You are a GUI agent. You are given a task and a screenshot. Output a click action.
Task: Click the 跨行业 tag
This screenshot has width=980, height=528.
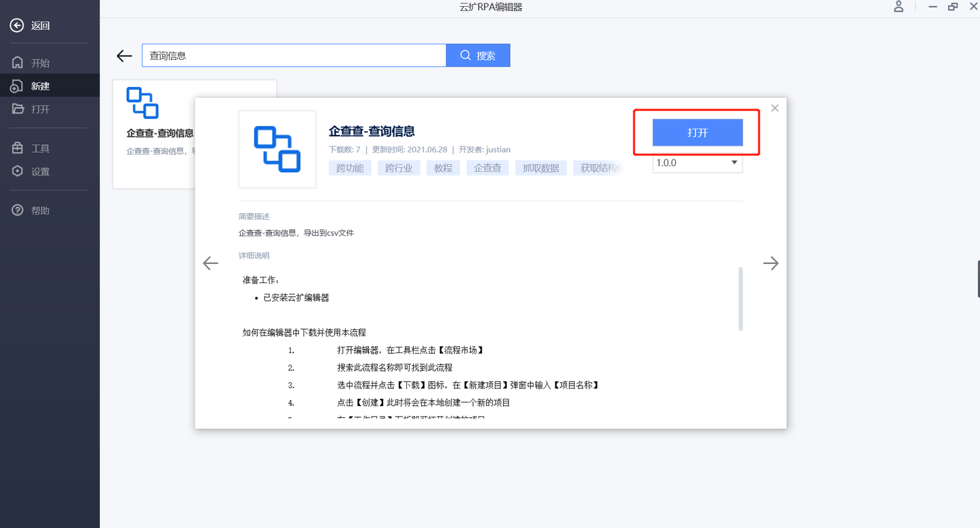399,168
